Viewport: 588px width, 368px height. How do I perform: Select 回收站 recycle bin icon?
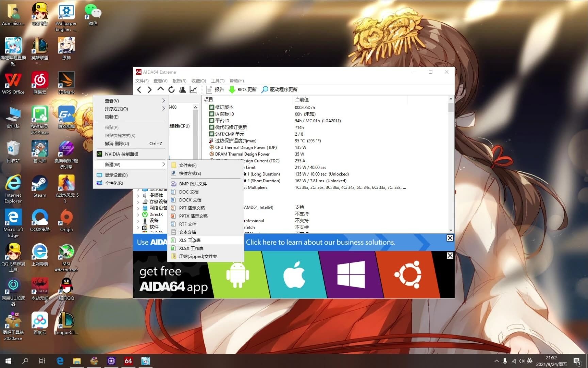(x=13, y=152)
